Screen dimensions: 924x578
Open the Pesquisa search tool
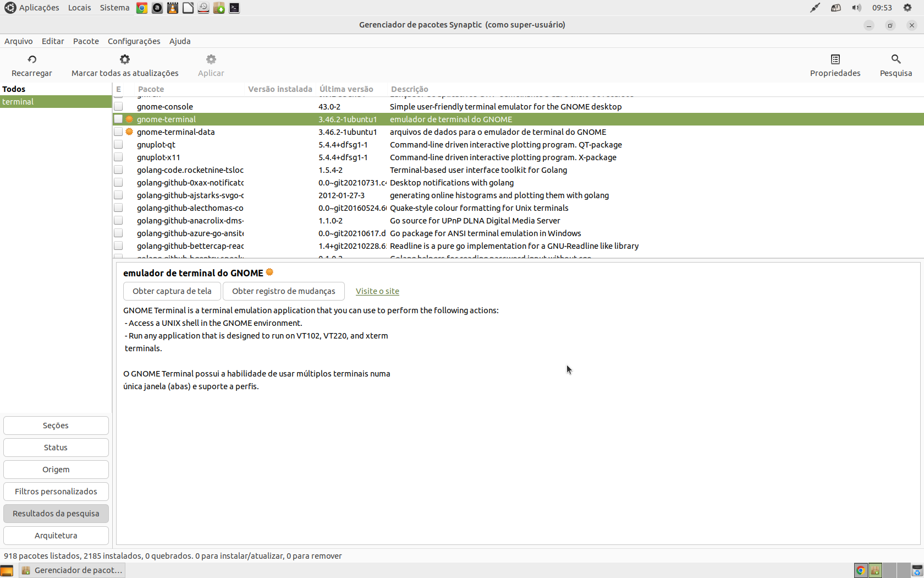[895, 65]
